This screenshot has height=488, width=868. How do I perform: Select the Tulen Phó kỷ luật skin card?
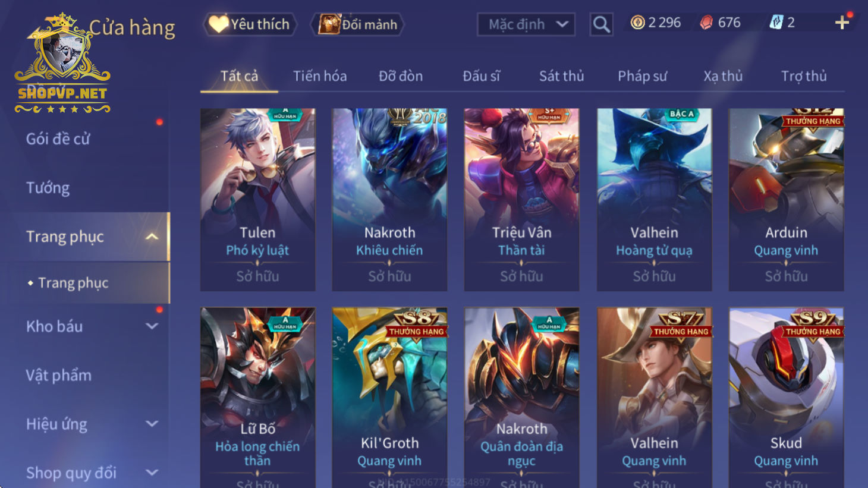(258, 200)
